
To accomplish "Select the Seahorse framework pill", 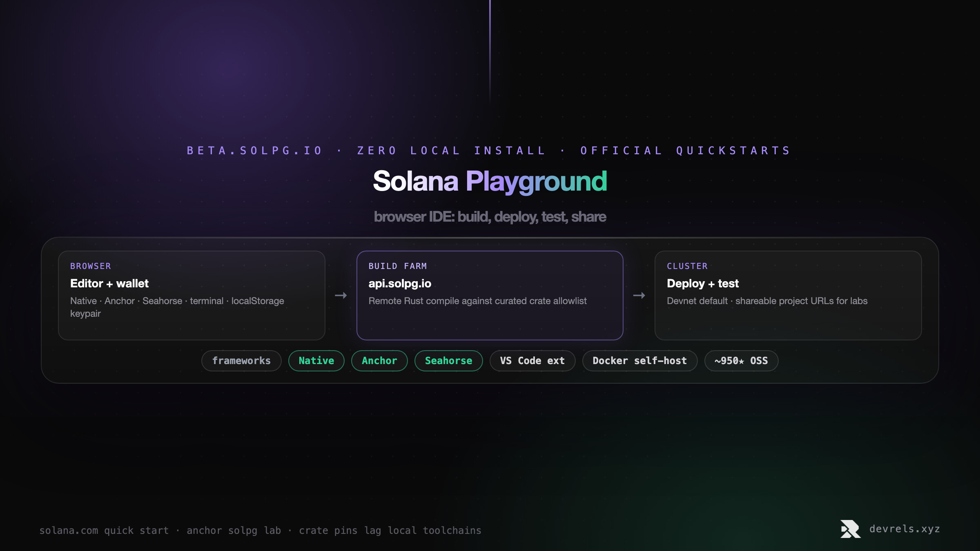I will 448,361.
